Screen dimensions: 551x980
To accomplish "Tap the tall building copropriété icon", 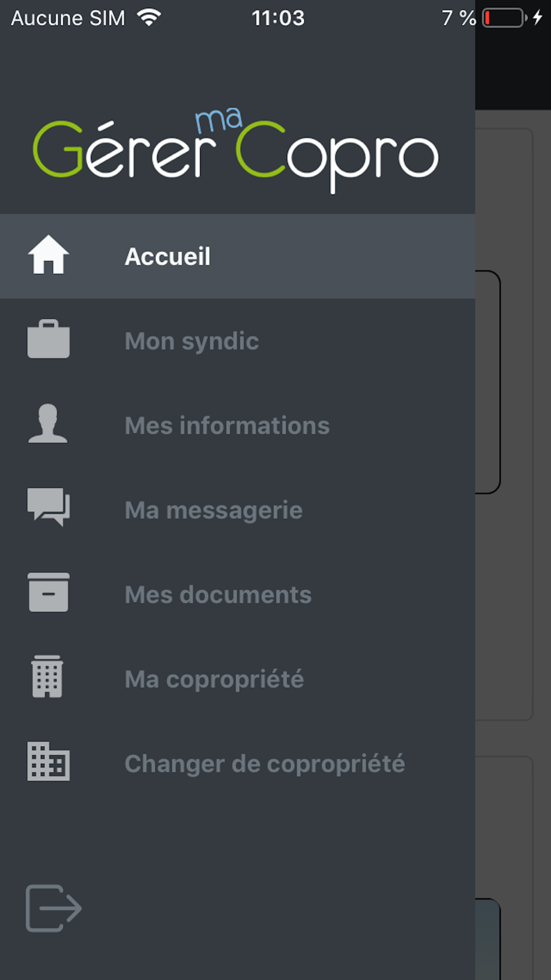I will [47, 677].
